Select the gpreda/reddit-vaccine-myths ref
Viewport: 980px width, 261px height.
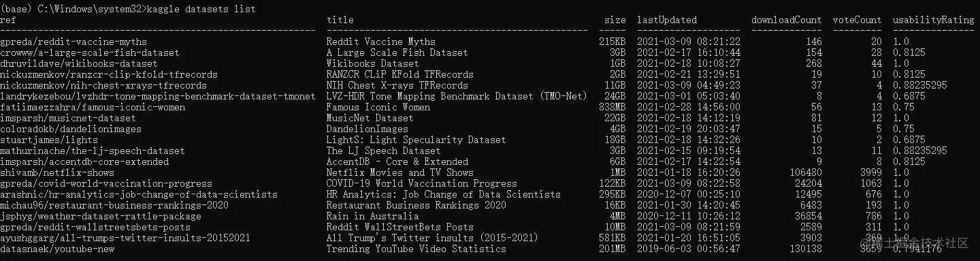pyautogui.click(x=73, y=42)
